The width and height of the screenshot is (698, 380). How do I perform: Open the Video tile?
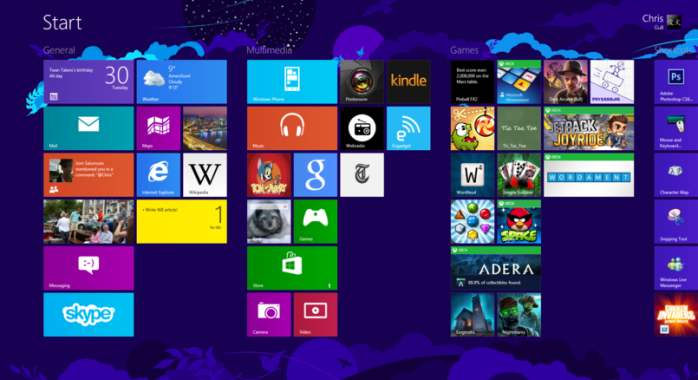[x=316, y=315]
